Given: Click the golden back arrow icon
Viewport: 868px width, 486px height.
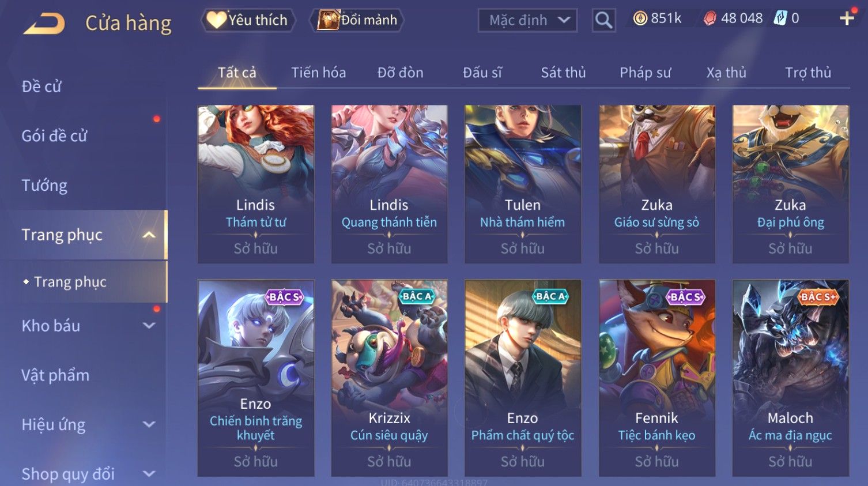Looking at the screenshot, I should click(x=44, y=23).
